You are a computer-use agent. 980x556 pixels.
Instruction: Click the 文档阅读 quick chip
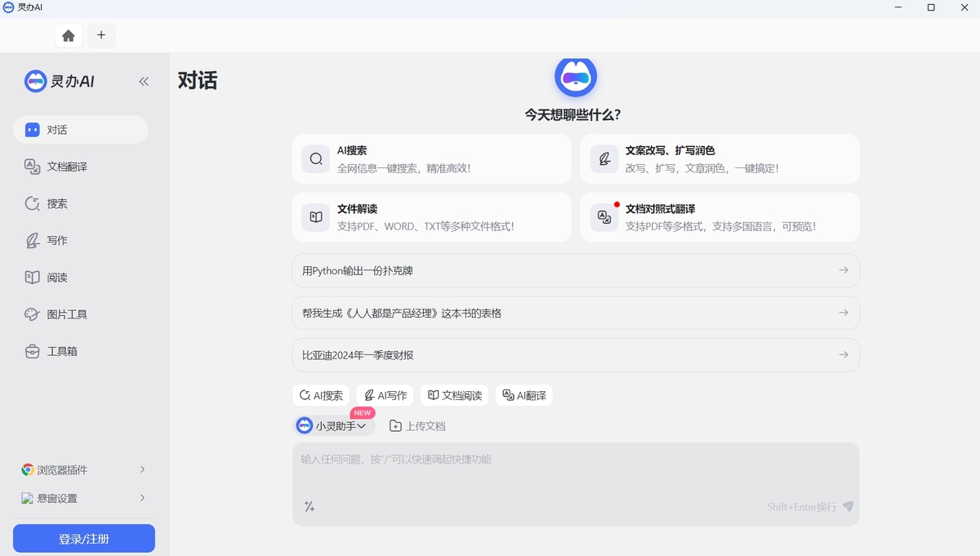(x=455, y=395)
